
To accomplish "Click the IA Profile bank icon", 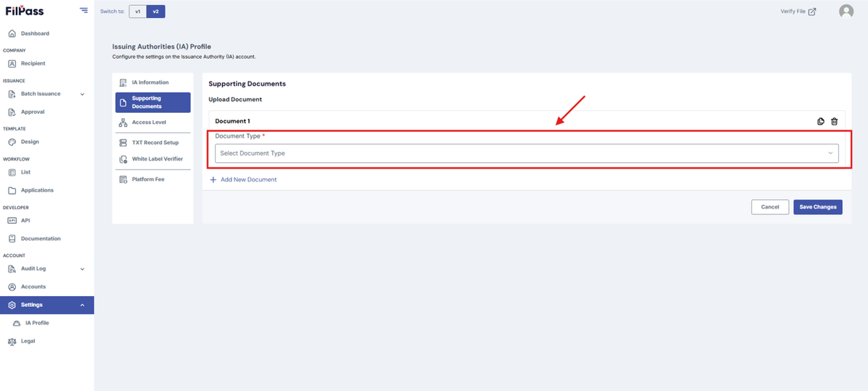I will tap(17, 323).
